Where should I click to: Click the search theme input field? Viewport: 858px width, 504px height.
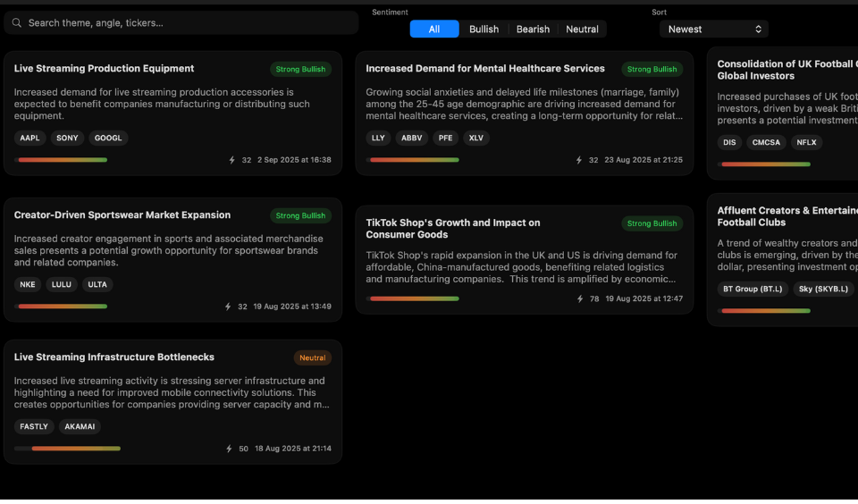(188, 23)
